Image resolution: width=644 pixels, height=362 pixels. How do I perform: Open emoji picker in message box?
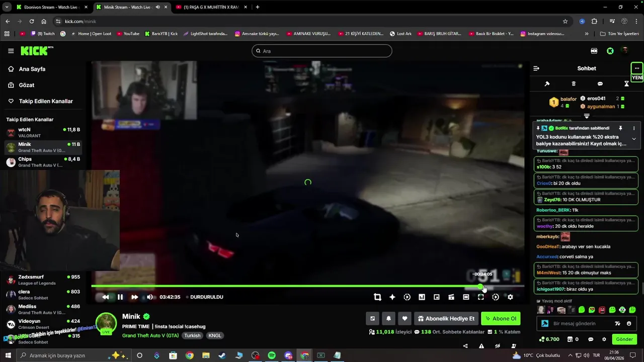pos(629,323)
